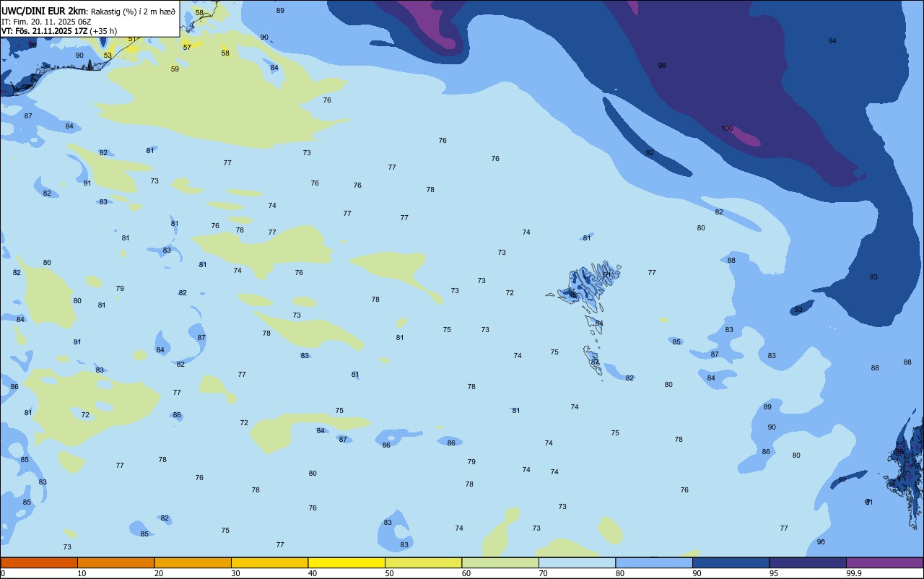Viewport: 924px width, 579px height.
Task: Click the '10' legend tick label
Action: point(82,573)
